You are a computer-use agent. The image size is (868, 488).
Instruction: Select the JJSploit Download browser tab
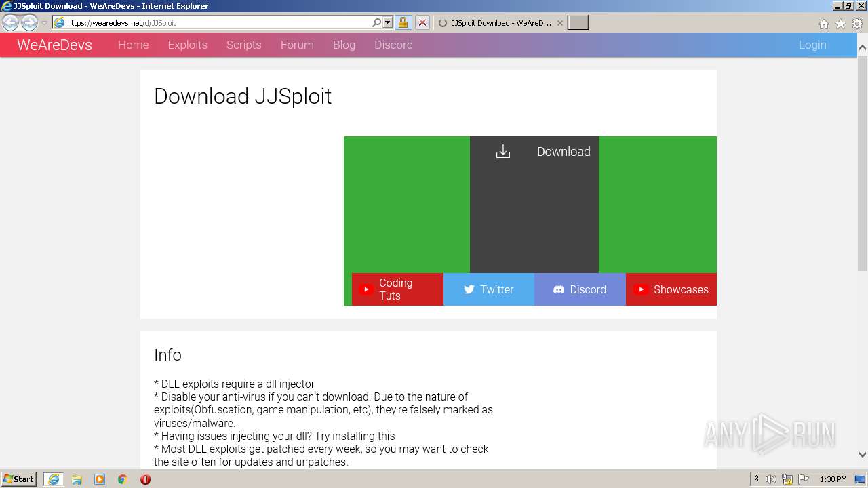499,22
